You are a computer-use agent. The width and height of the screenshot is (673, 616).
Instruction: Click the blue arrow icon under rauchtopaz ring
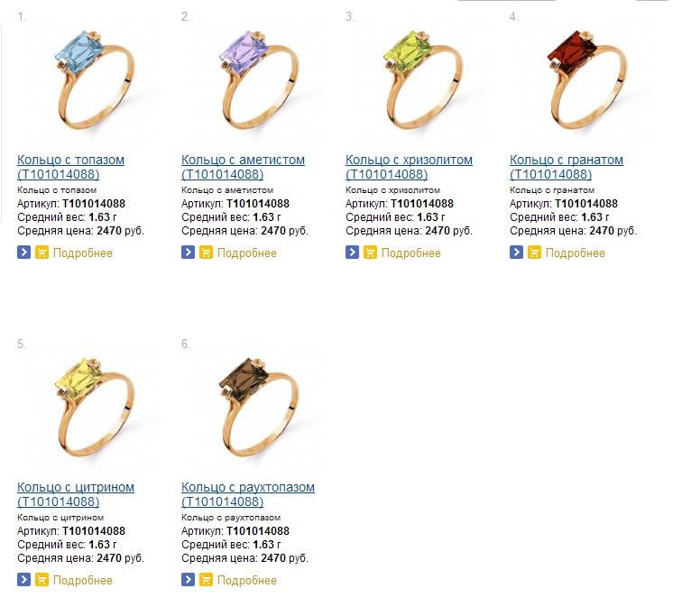188,580
